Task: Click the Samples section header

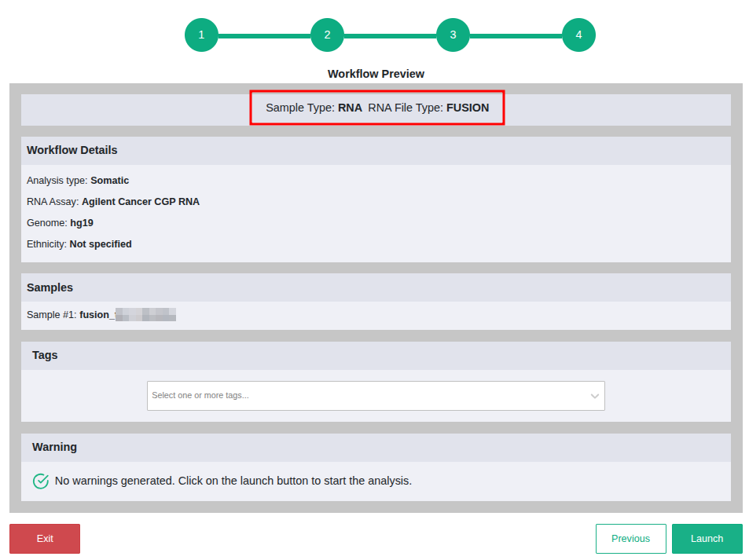Action: 50,287
